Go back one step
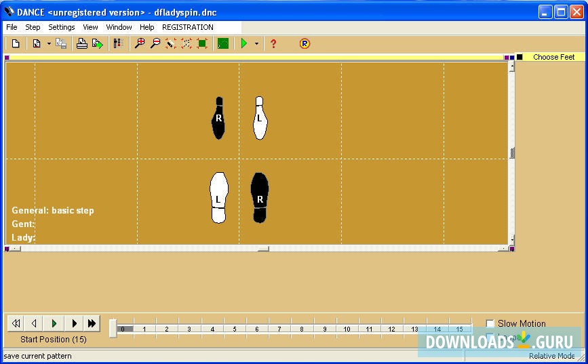Screen dimensions: 588x364 tap(34, 323)
